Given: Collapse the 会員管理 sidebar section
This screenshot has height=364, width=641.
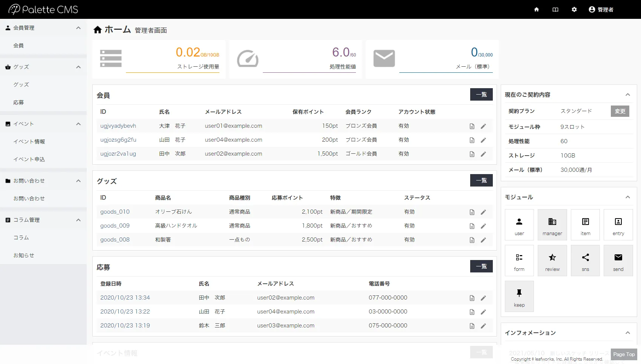Looking at the screenshot, I should coord(78,28).
